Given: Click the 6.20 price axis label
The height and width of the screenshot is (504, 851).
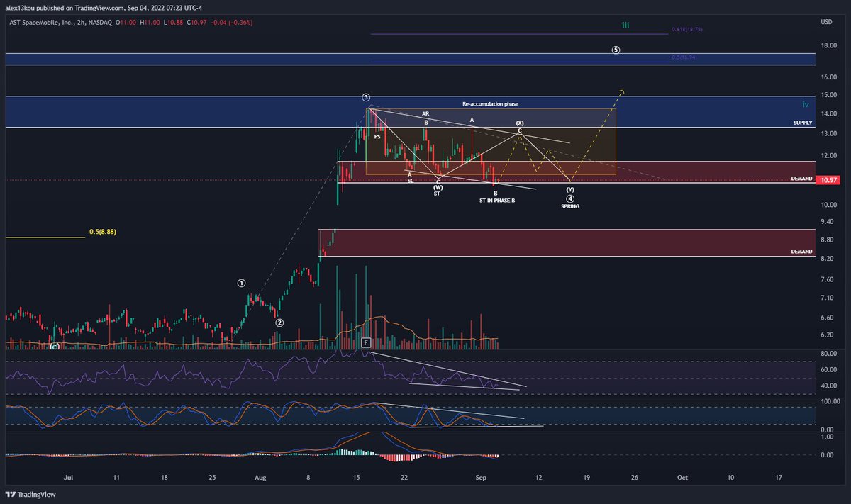Looking at the screenshot, I should click(x=826, y=335).
